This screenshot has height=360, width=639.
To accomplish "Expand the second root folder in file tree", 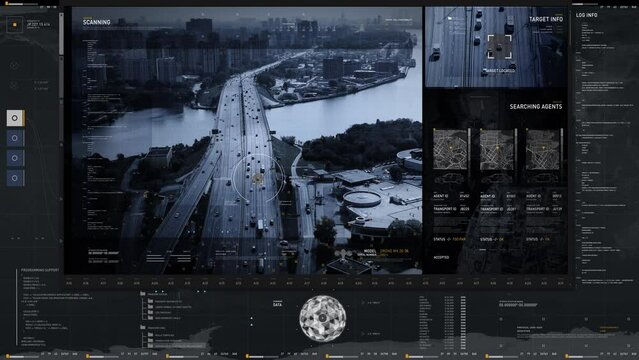I will click(x=143, y=327).
